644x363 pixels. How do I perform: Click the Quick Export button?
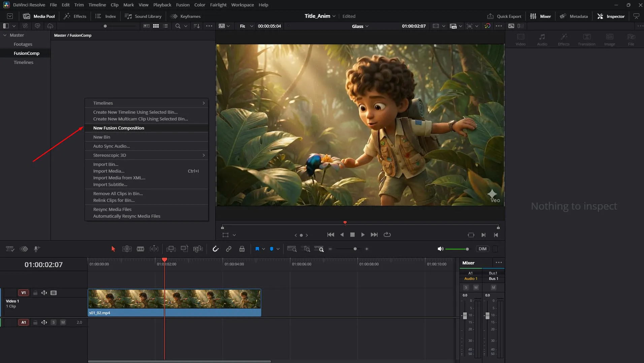click(x=504, y=16)
